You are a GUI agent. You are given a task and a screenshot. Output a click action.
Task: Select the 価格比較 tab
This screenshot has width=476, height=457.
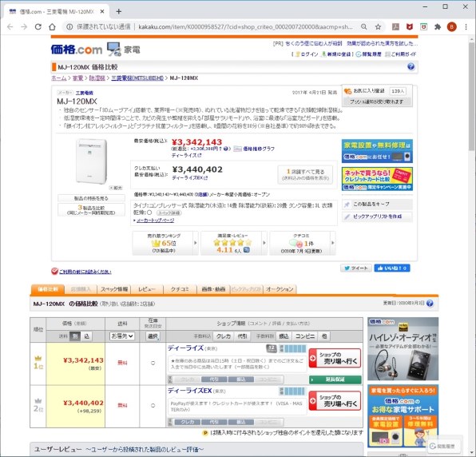click(48, 289)
